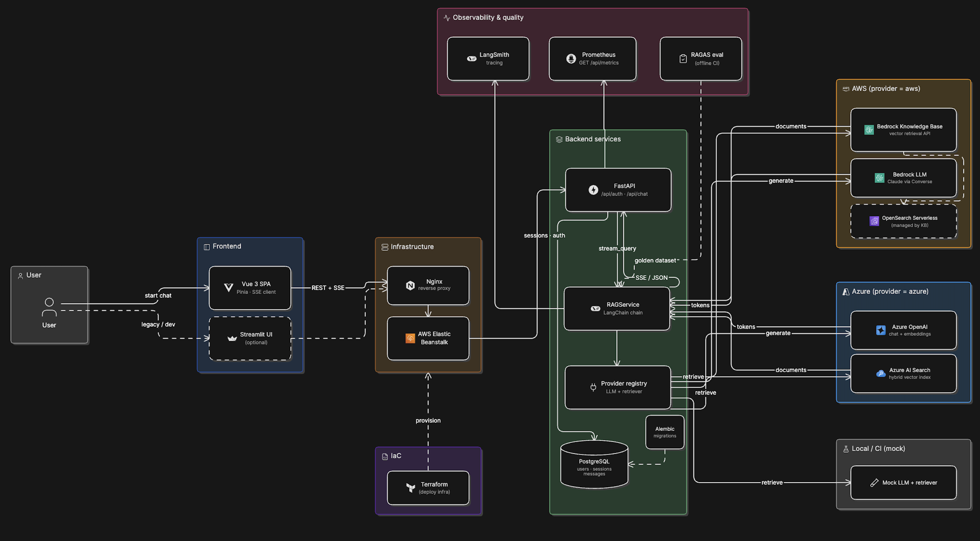This screenshot has height=541, width=980.
Task: Click the User person figure icon
Action: point(49,307)
